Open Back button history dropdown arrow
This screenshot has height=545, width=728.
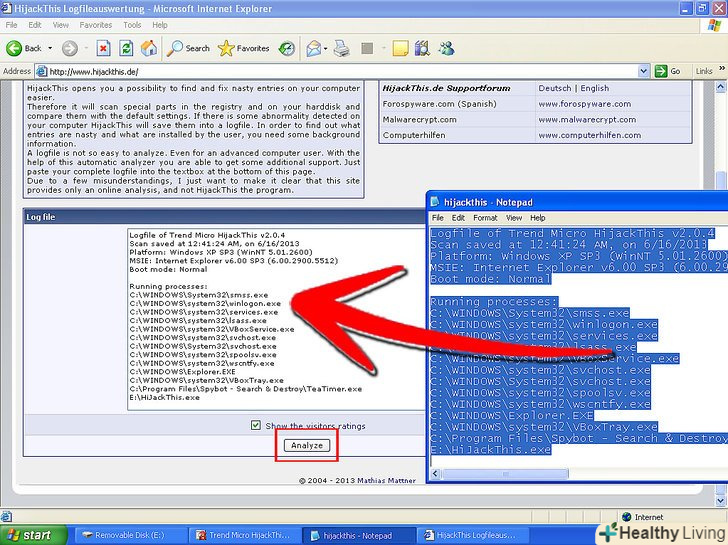[49, 48]
